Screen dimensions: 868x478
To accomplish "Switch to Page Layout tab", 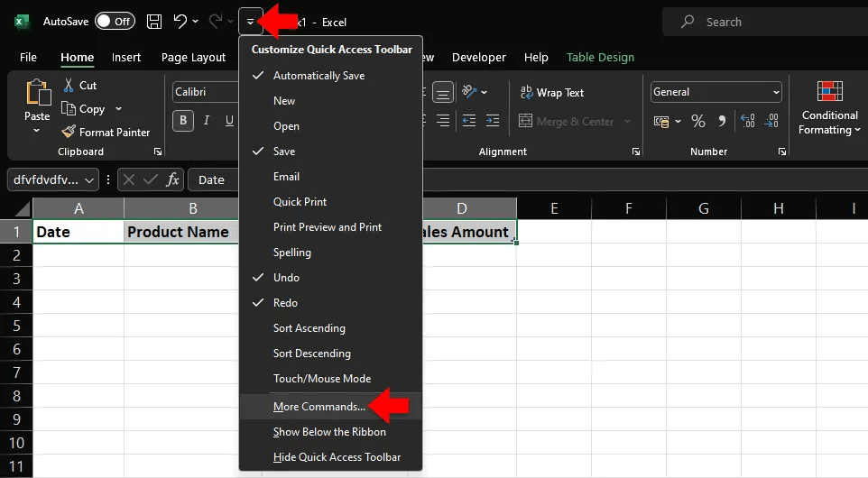I will point(193,57).
